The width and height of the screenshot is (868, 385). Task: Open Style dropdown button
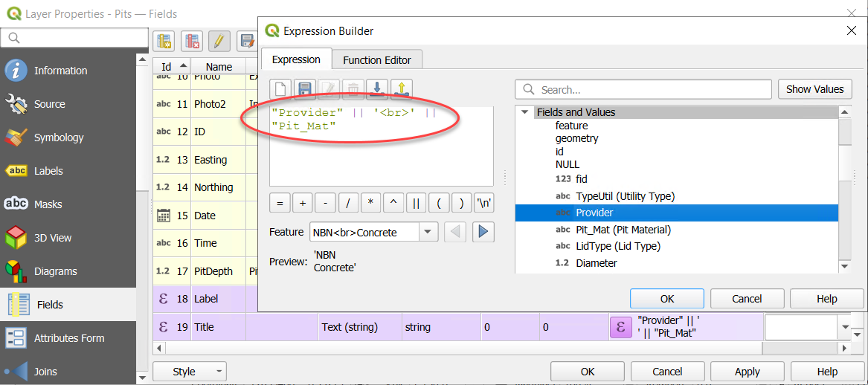click(190, 372)
